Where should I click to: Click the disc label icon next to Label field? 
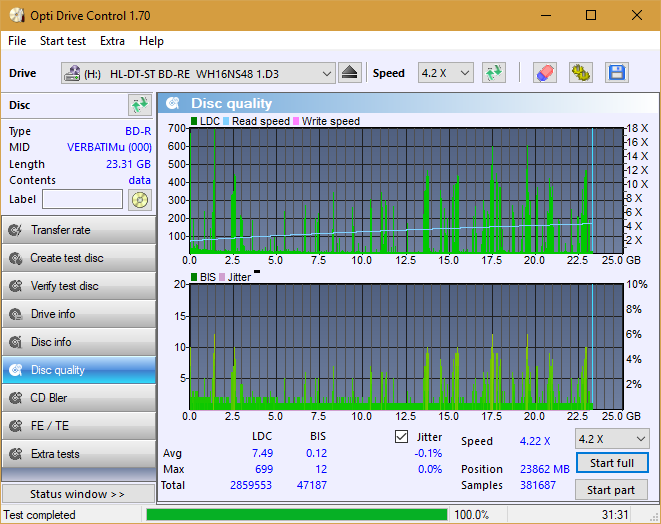click(x=140, y=199)
